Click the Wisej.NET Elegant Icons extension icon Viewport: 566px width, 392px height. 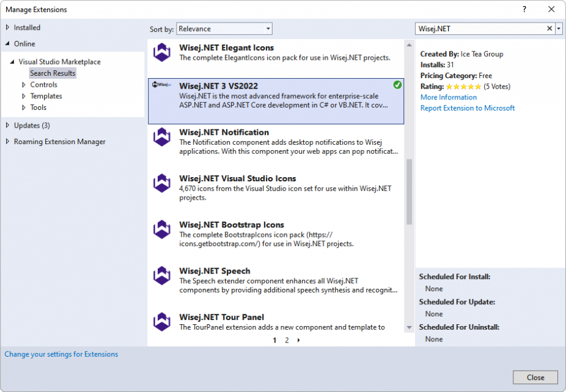point(162,53)
